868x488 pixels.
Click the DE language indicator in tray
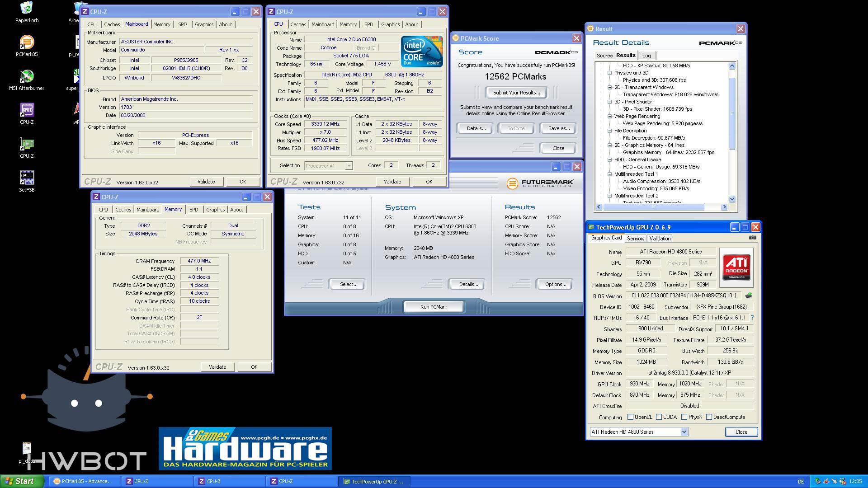[801, 482]
